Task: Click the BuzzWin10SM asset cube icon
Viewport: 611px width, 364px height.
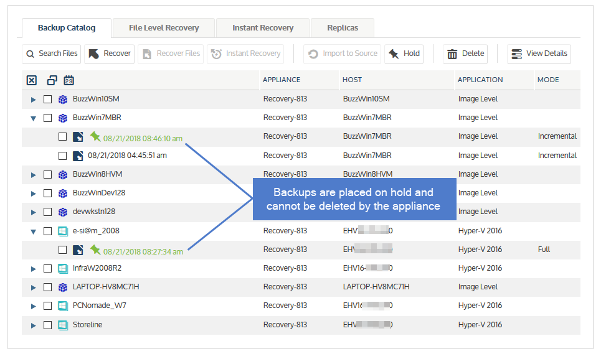Action: [63, 100]
